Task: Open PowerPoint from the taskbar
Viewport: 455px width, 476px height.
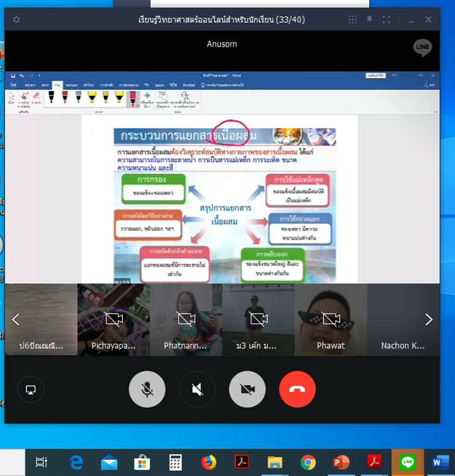Action: point(341,462)
